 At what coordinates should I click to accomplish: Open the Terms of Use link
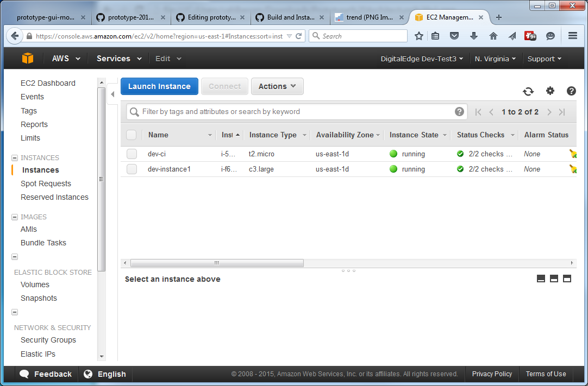546,374
